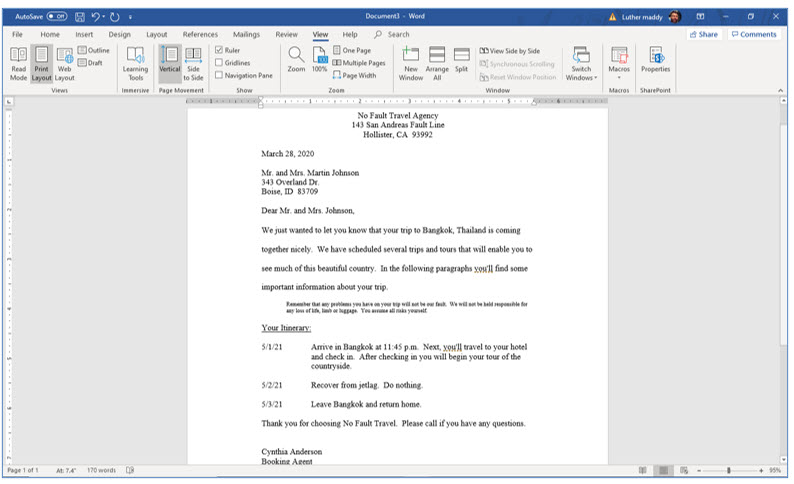The image size is (794, 484).
Task: Open a New Window
Action: coord(411,64)
